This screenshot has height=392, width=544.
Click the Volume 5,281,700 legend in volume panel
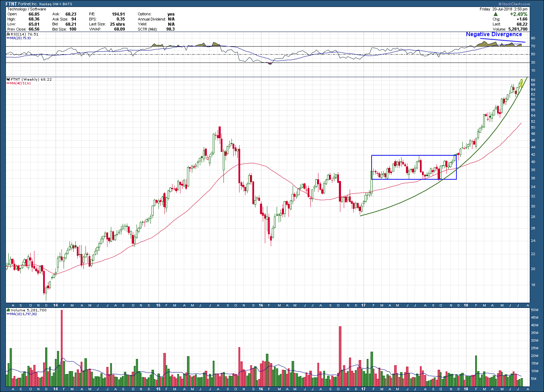click(29, 310)
